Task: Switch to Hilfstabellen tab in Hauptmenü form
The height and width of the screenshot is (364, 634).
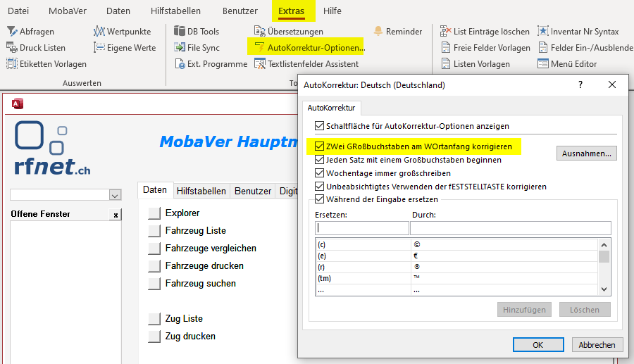Action: (201, 191)
